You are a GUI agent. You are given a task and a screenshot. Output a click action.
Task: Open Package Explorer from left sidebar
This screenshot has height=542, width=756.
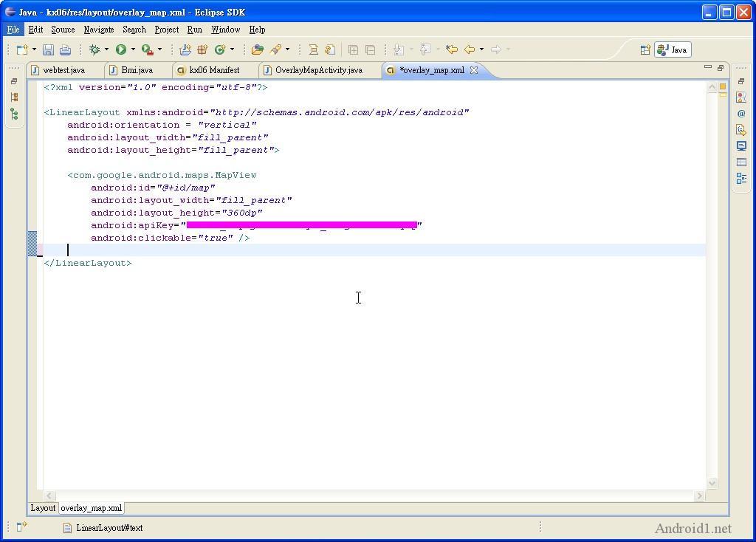[x=14, y=97]
